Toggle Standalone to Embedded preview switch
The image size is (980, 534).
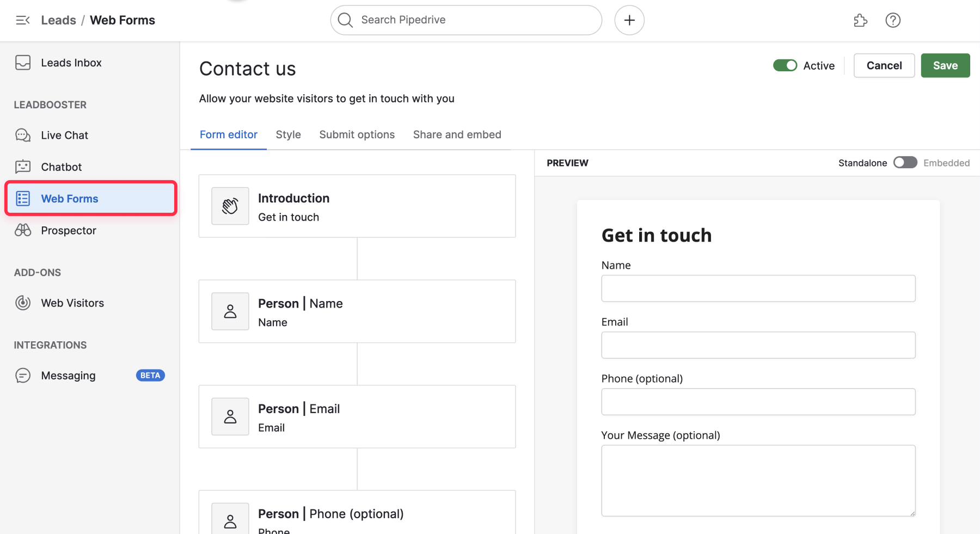click(905, 163)
